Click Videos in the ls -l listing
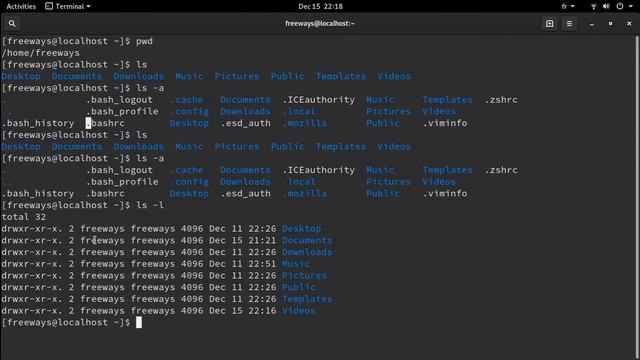 pyautogui.click(x=298, y=311)
